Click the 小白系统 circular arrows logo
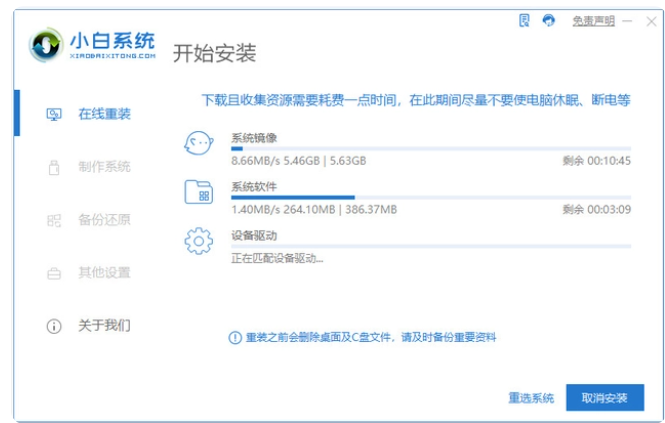 coord(45,45)
